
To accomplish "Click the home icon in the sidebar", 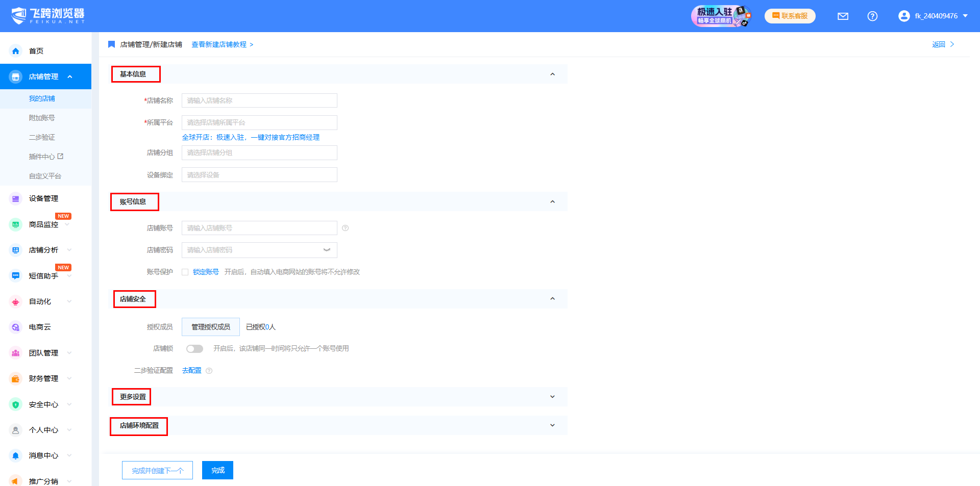I will point(16,51).
